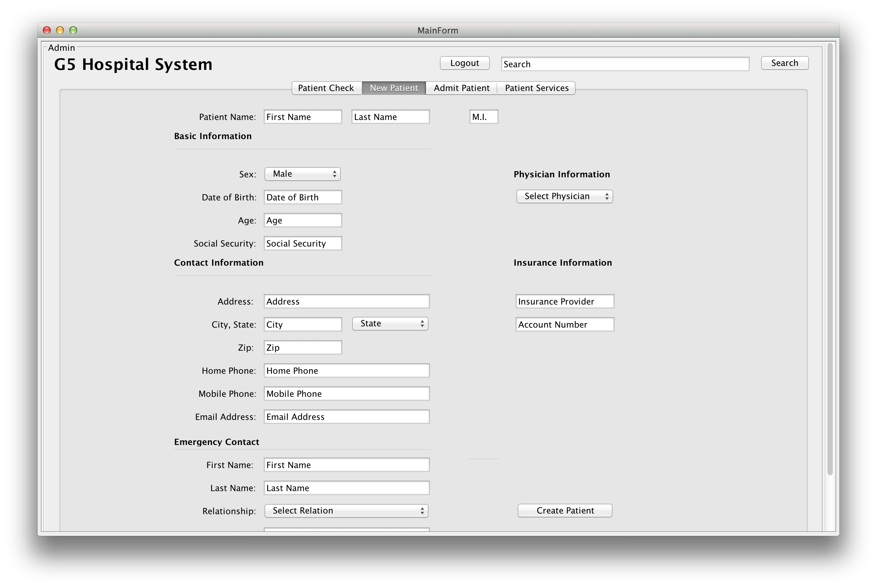Viewport: 877px width, 588px height.
Task: Click the Search button icon
Action: pos(785,63)
